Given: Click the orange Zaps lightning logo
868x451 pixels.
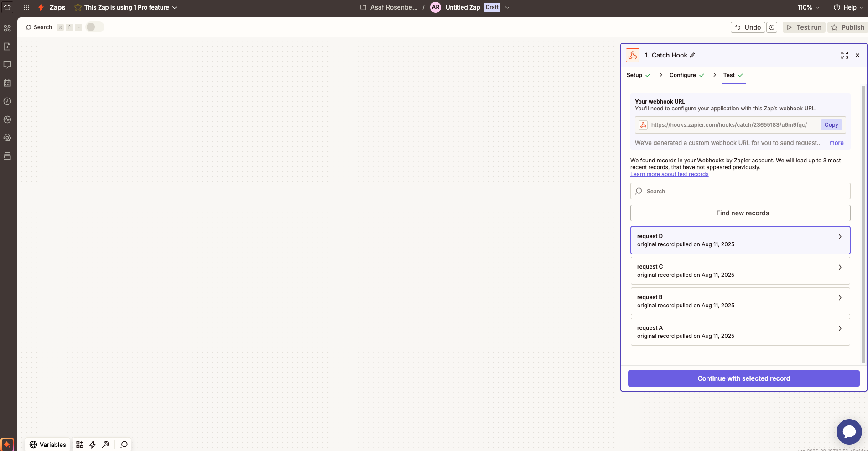Looking at the screenshot, I should [41, 7].
